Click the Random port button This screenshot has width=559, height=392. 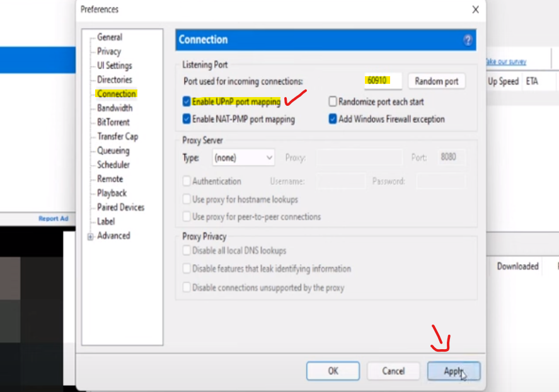click(437, 81)
